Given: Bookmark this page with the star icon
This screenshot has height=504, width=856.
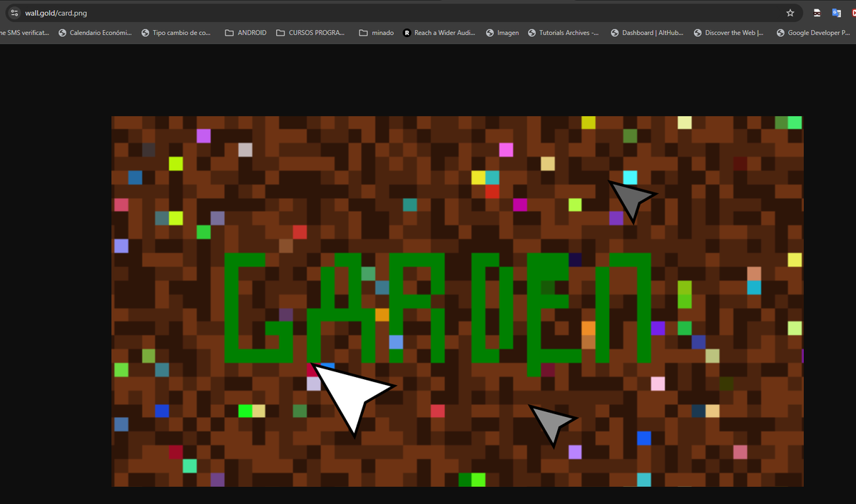Looking at the screenshot, I should [x=790, y=13].
